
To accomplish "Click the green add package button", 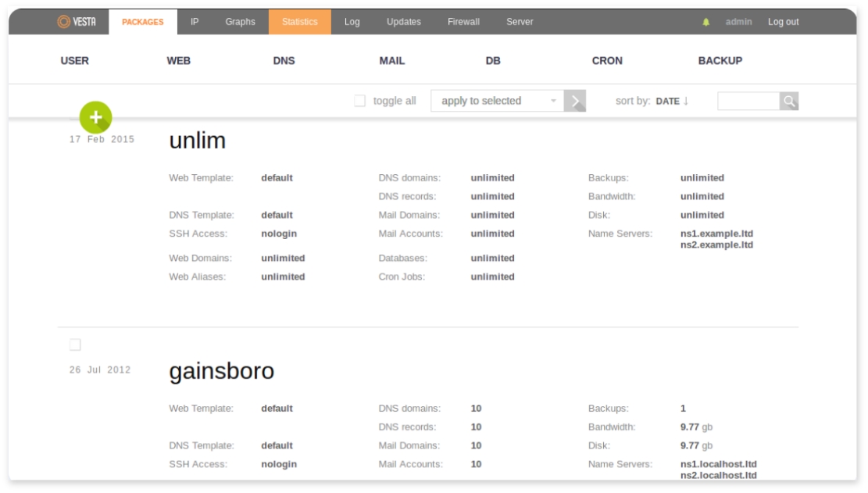I will click(96, 118).
